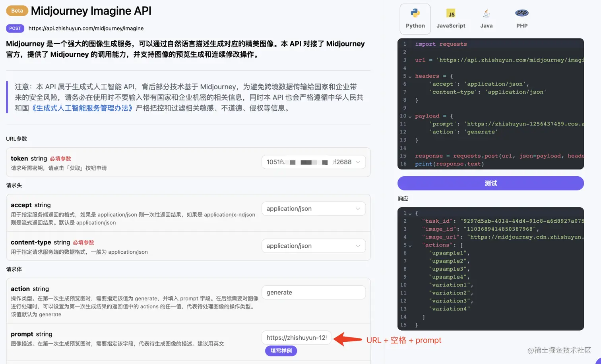This screenshot has width=601, height=364.
Task: Click the print(response.text) code line
Action: click(x=449, y=164)
